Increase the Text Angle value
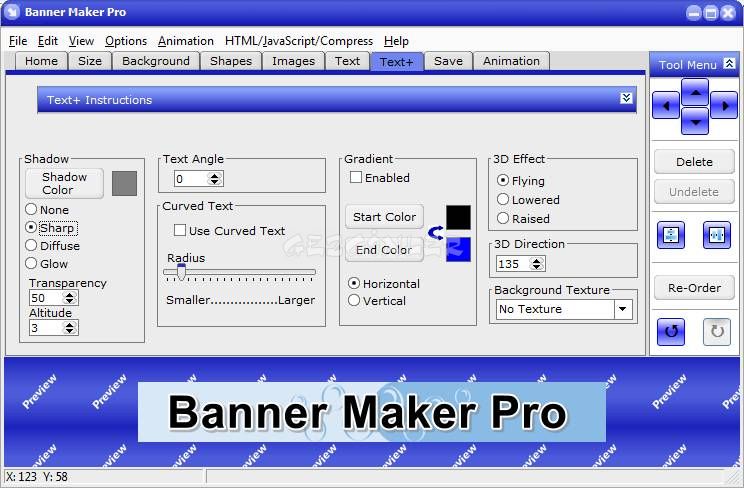The width and height of the screenshot is (744, 488). point(214,176)
